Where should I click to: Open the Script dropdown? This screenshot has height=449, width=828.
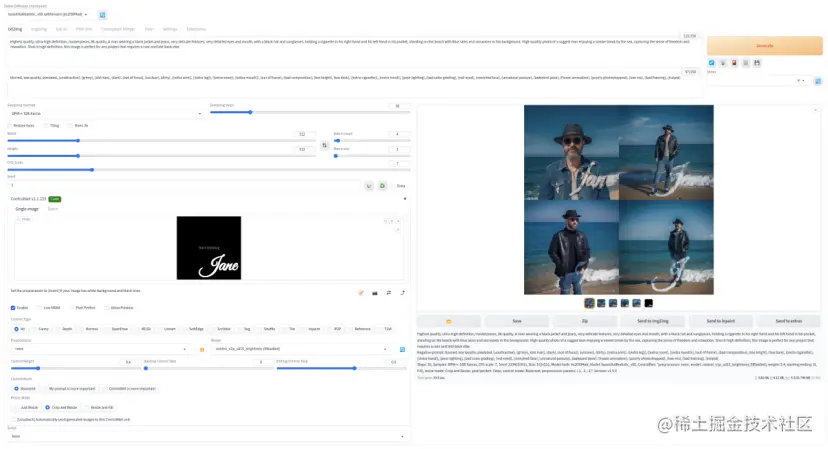(207, 436)
